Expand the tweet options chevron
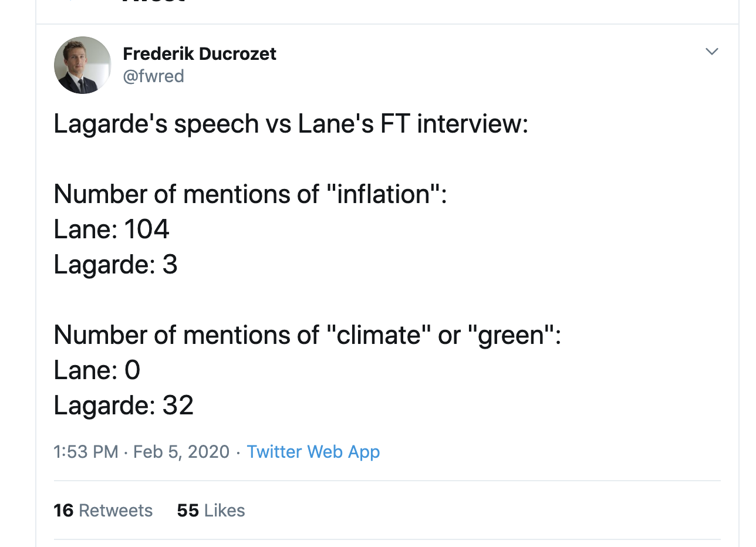Image resolution: width=756 pixels, height=547 pixels. [x=711, y=52]
